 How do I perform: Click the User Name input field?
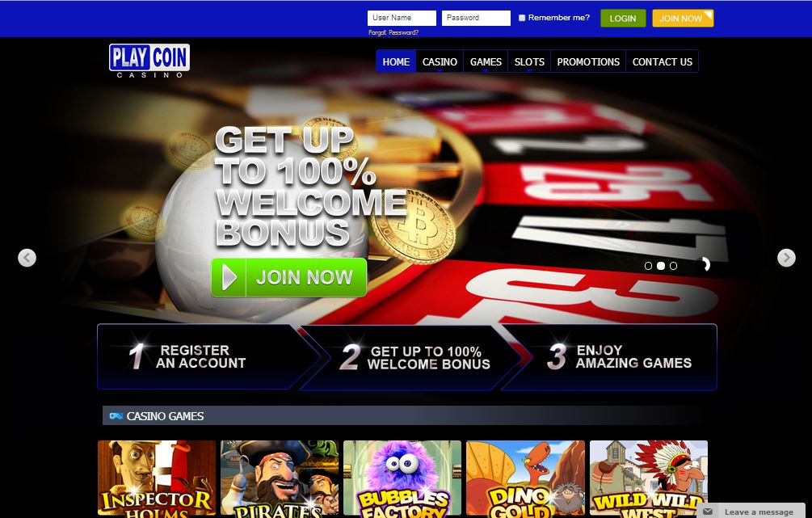coord(402,18)
